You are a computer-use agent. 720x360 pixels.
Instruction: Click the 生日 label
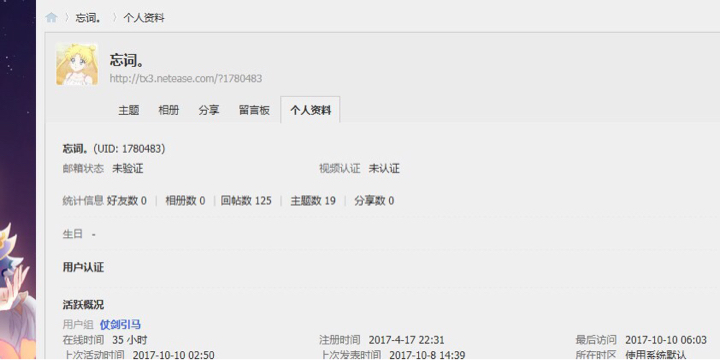tap(73, 234)
